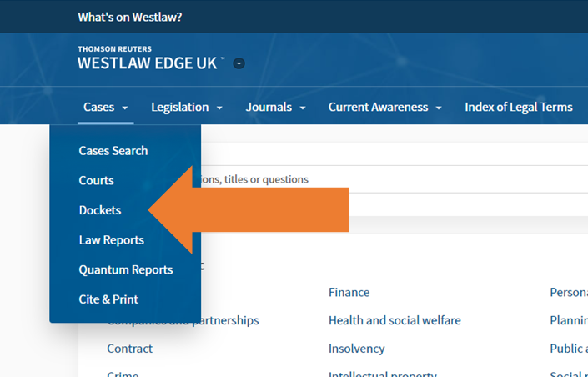Click the Westlaw Edge UK product switcher arrow
Viewport: 588px width, 377px height.
239,63
